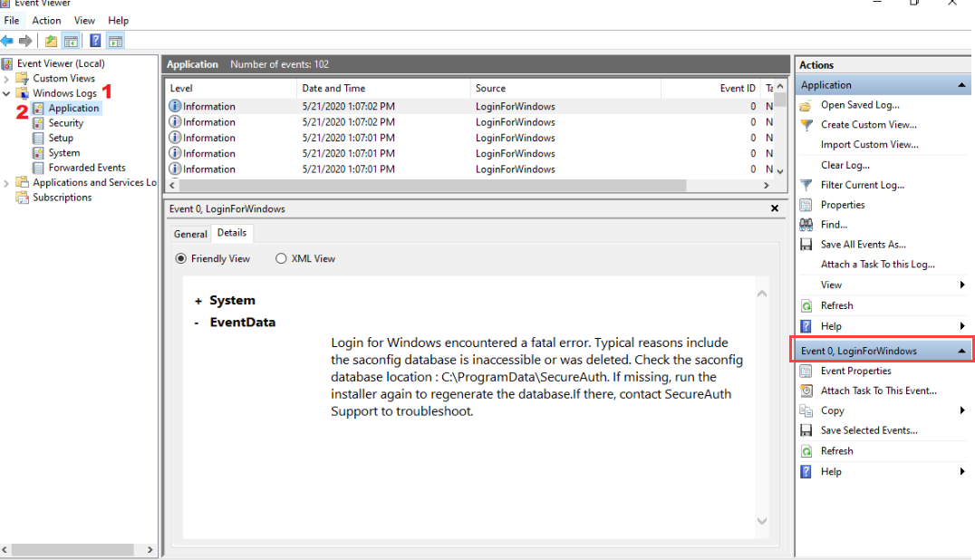This screenshot has height=560, width=975.
Task: Select the XML View radio button
Action: tap(281, 258)
